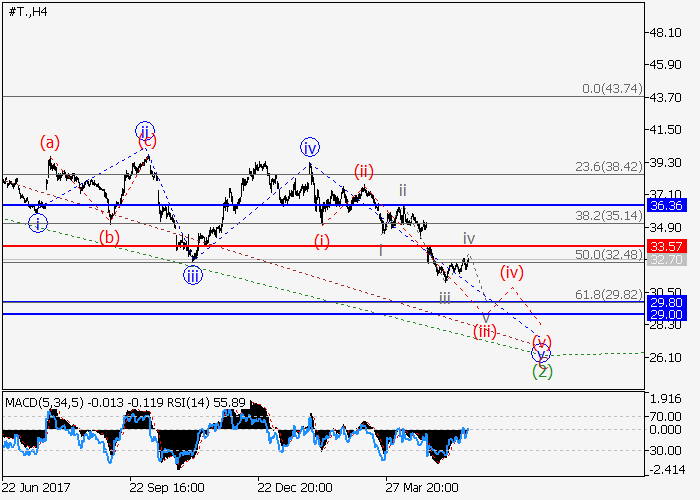
Task: Click the 0.0(43.74) Fibonacci level label
Action: [x=611, y=89]
